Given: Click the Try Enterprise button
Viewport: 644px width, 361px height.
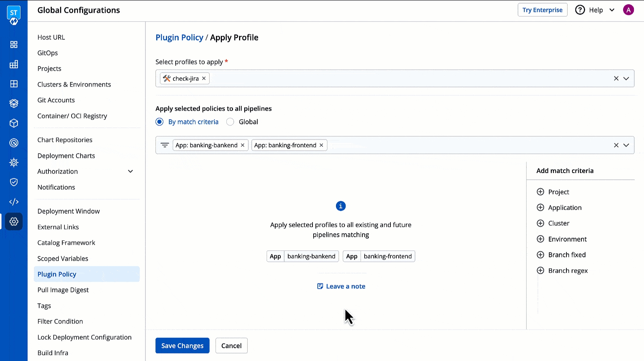Looking at the screenshot, I should tap(542, 10).
